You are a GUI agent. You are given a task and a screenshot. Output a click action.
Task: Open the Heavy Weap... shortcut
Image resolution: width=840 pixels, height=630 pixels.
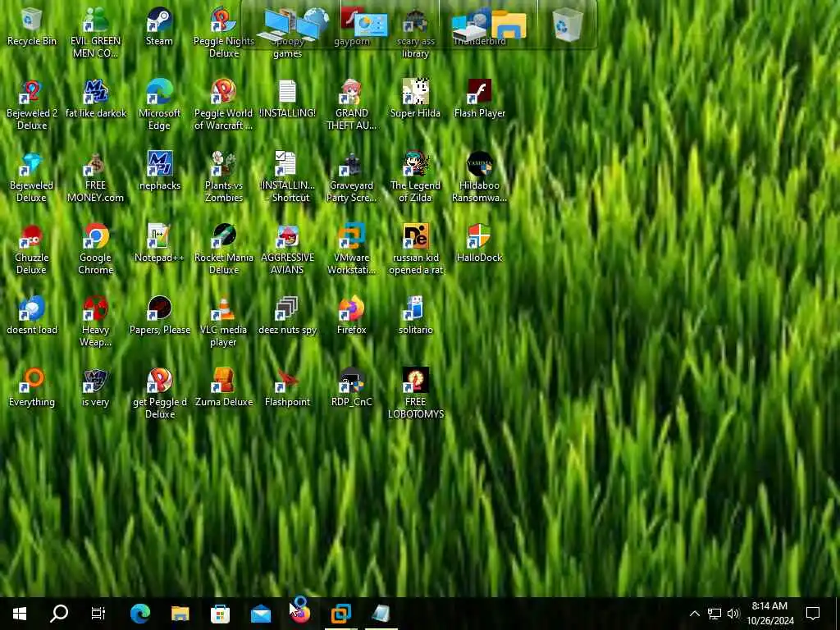(95, 322)
